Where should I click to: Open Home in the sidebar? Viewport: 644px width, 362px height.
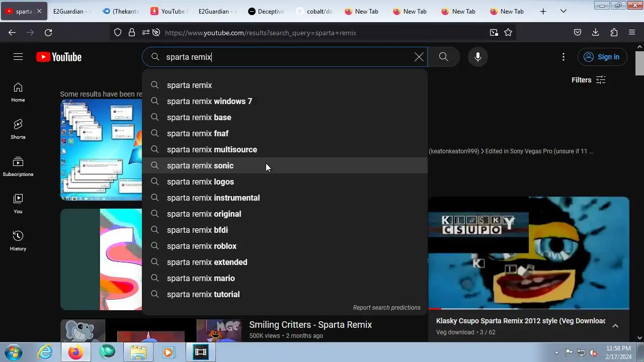[18, 93]
